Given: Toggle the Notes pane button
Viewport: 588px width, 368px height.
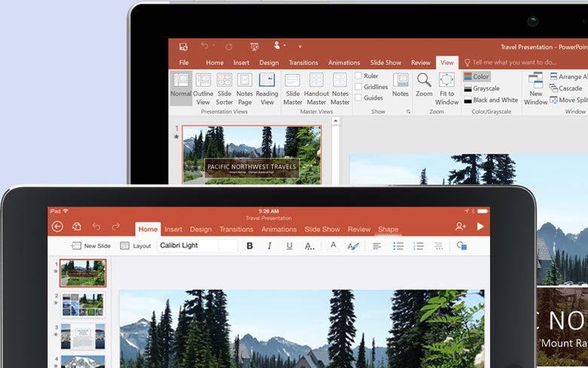Looking at the screenshot, I should coord(400,85).
